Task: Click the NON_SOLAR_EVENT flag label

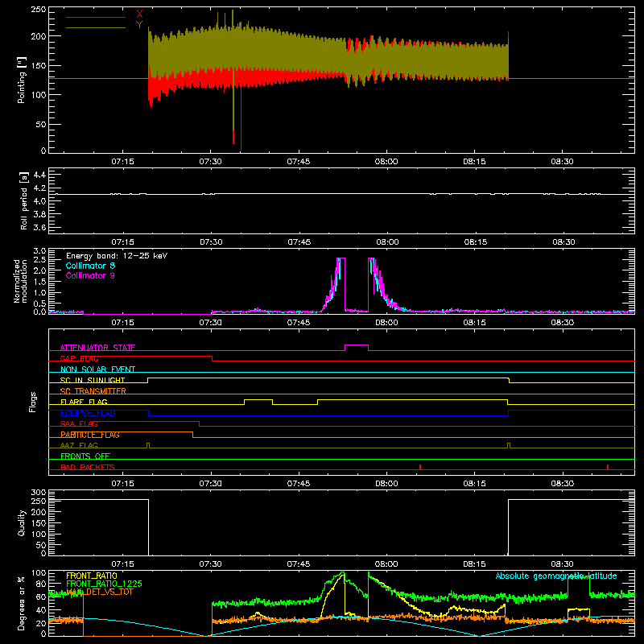Action: click(97, 369)
